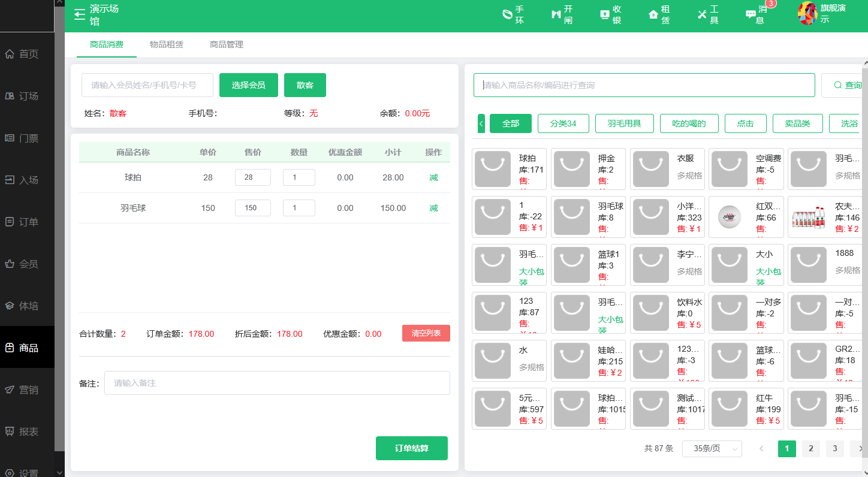
Task: Collapse the sidebar using the hamburger icon
Action: tap(80, 13)
